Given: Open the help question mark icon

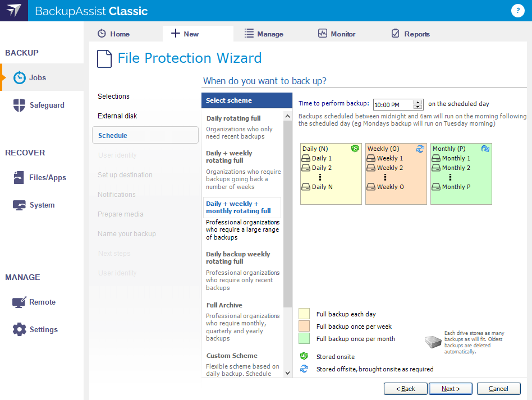Looking at the screenshot, I should [518, 11].
